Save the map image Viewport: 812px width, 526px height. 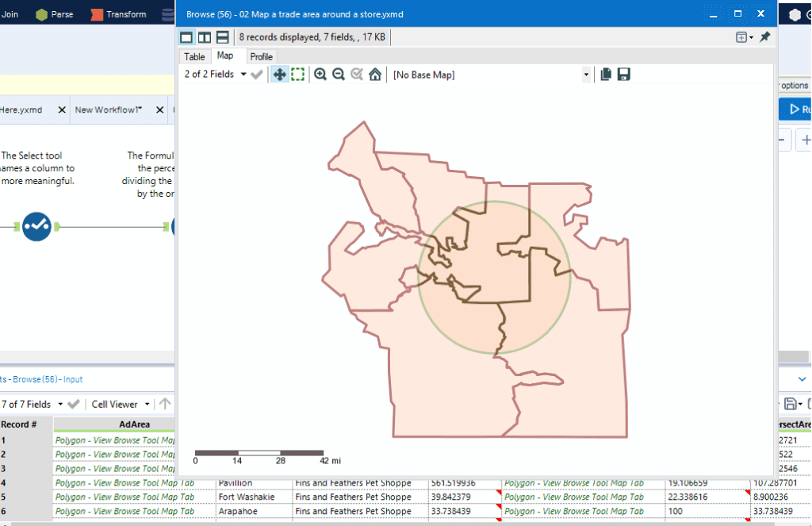pyautogui.click(x=623, y=75)
